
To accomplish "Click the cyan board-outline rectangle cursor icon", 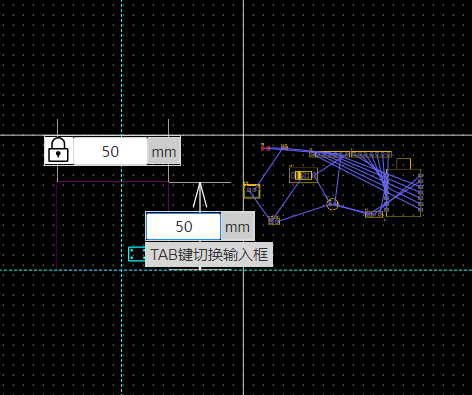I will point(137,254).
